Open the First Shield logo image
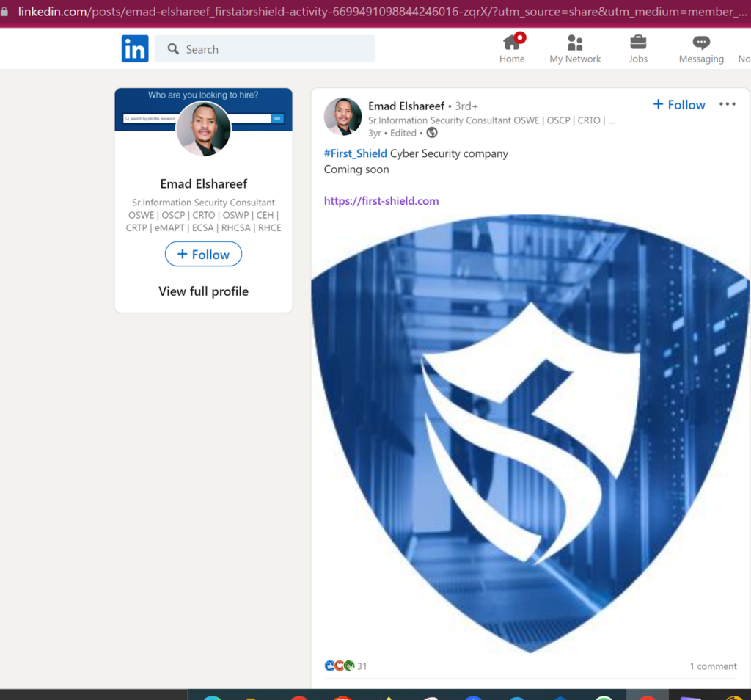Viewport: 751px width, 700px height. 530,433
